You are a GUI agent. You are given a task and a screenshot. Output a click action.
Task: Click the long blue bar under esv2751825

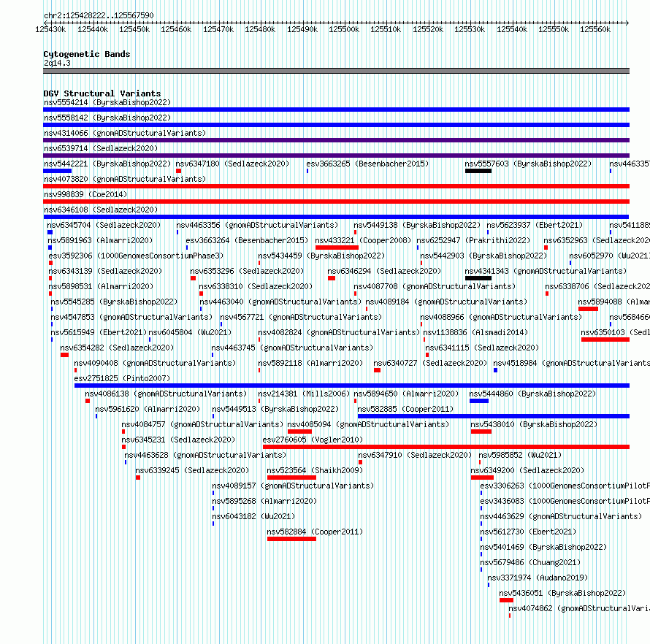(352, 386)
